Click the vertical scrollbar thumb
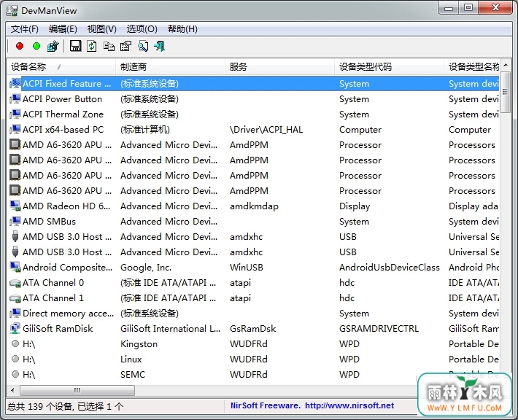Screen dimensions: 518x420 click(506, 92)
